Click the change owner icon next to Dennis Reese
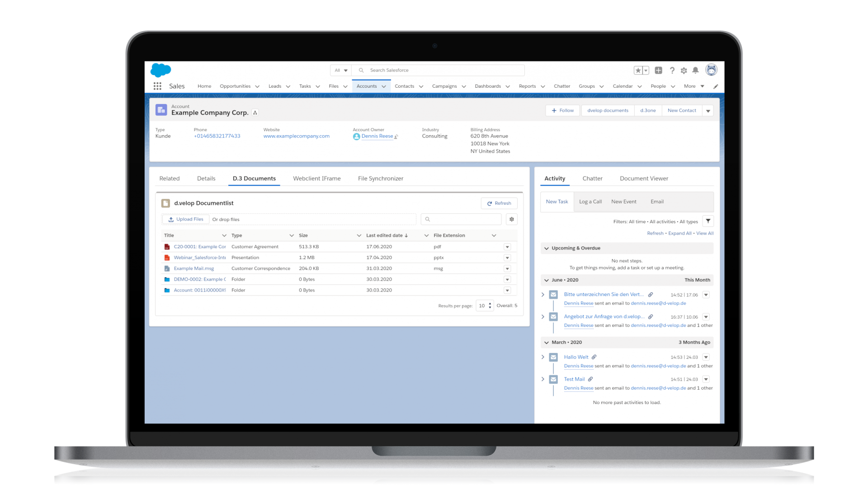Screen dimensions: 868x499 point(396,137)
